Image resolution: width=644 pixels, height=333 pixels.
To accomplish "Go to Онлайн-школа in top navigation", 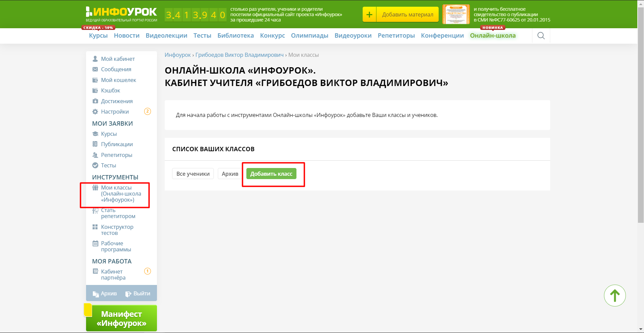I will (x=492, y=36).
